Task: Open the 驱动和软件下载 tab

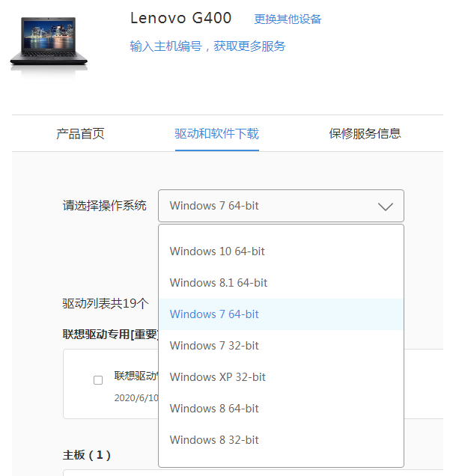Action: point(216,134)
